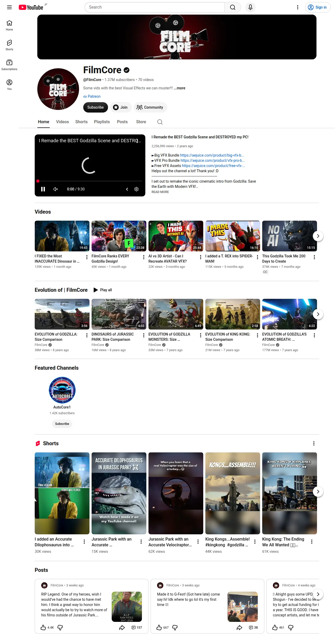Open Shorts in the sidebar

point(9,45)
